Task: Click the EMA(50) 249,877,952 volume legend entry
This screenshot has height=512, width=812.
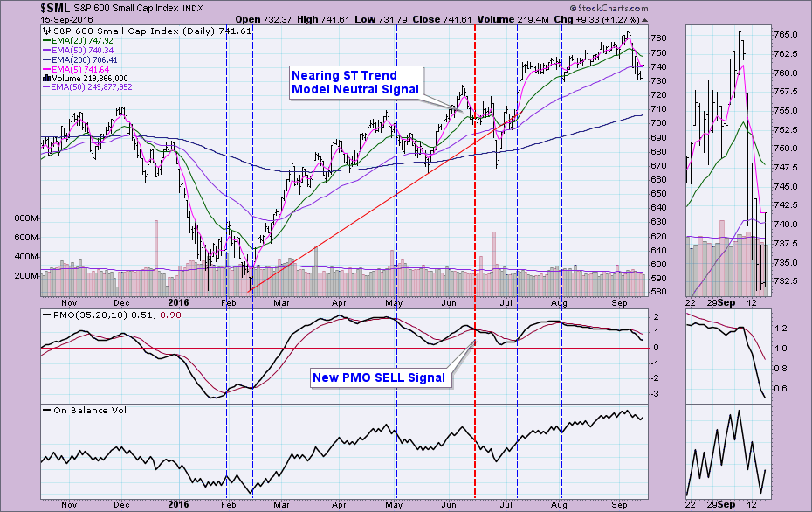Action: [87, 87]
